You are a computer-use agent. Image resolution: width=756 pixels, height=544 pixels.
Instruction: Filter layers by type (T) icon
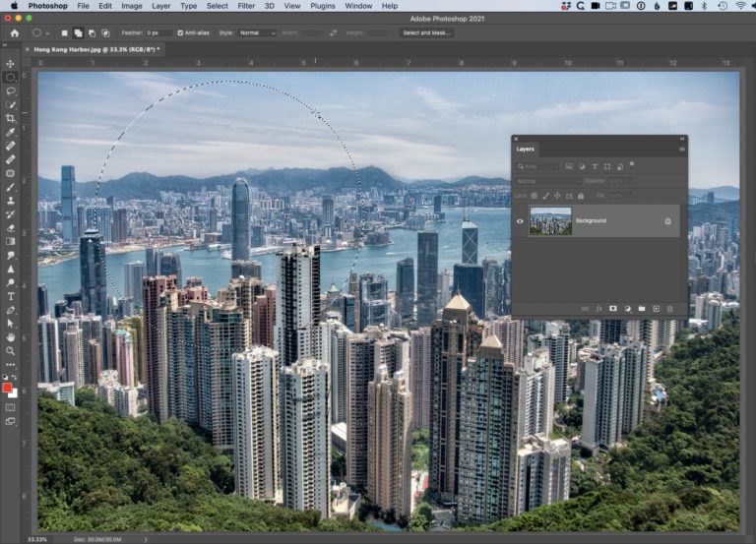tap(595, 166)
